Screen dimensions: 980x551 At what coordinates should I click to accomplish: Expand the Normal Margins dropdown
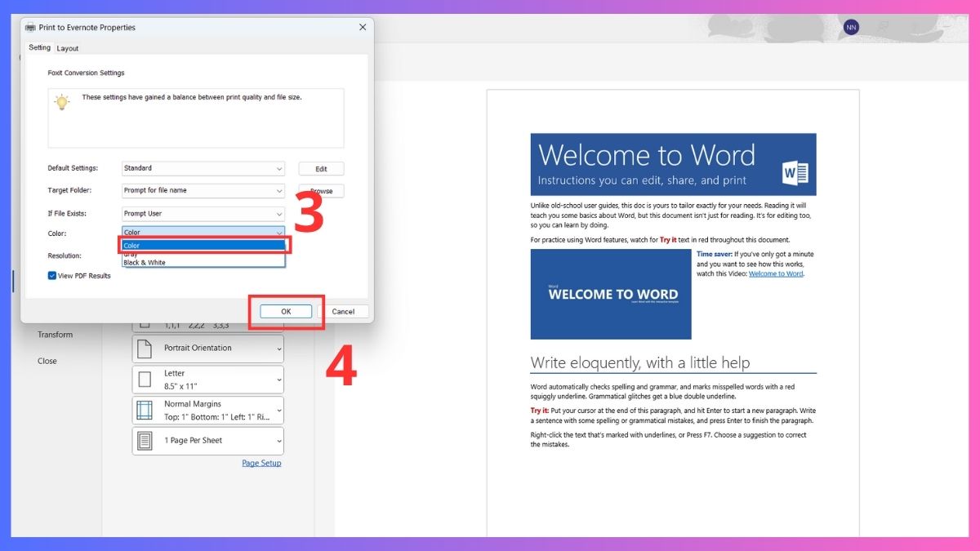coord(208,410)
